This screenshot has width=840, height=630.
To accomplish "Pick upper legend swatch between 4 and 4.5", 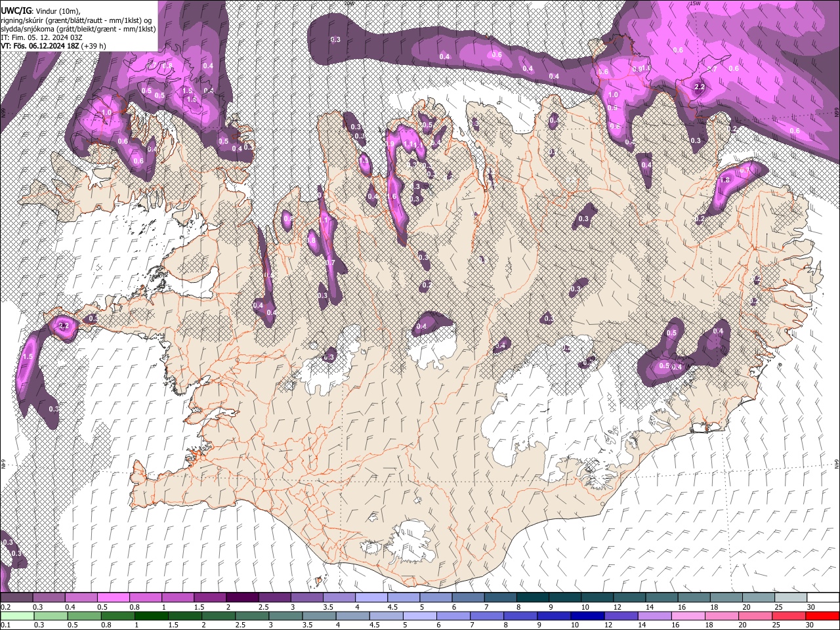I will [371, 597].
